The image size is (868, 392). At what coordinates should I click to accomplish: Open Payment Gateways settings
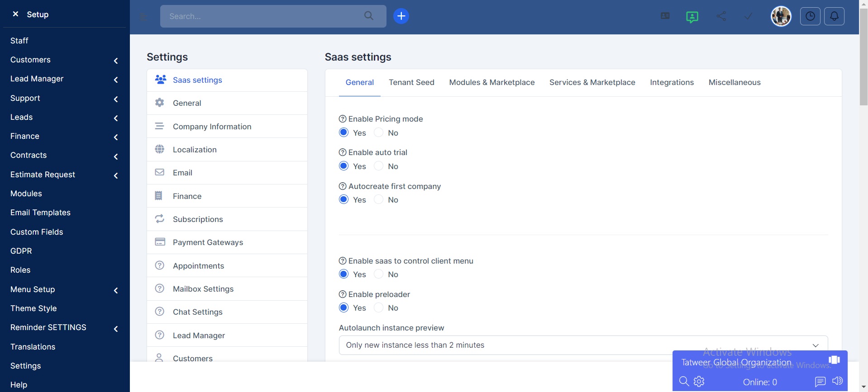(x=208, y=242)
